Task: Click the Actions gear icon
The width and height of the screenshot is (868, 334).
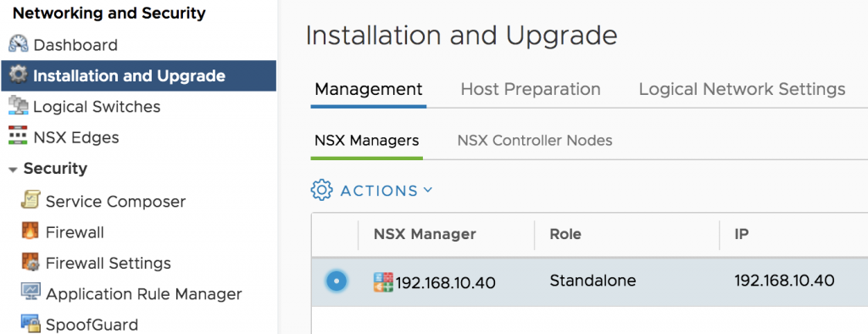Action: [x=321, y=191]
